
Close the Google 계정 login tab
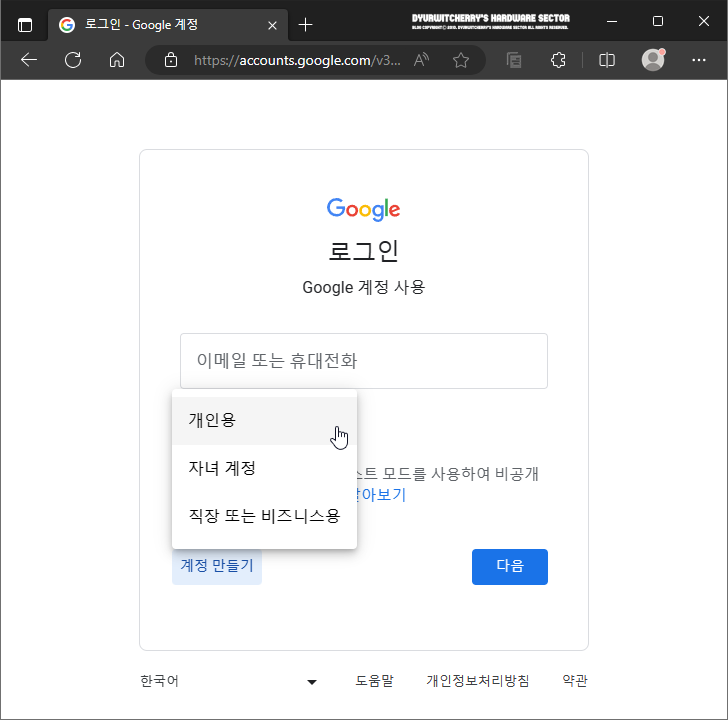click(x=273, y=26)
